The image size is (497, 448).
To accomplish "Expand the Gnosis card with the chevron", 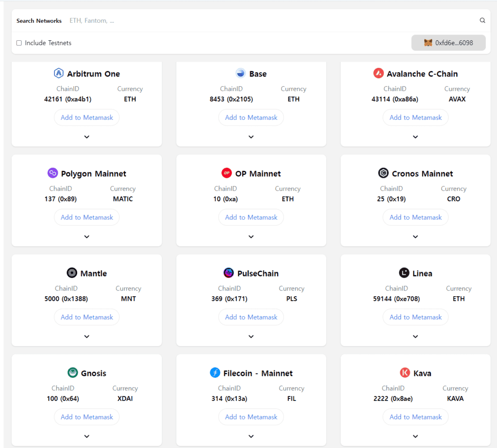I will tap(86, 436).
